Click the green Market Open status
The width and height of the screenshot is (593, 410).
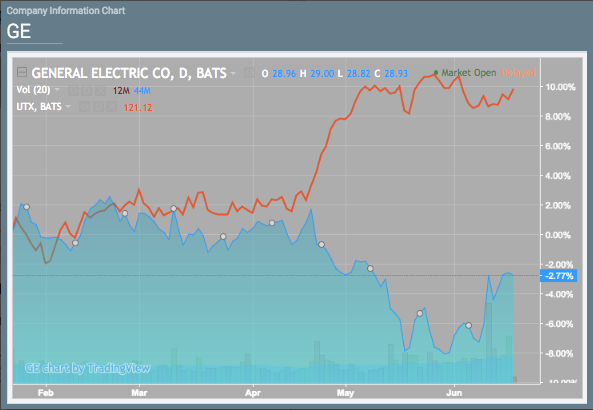465,73
